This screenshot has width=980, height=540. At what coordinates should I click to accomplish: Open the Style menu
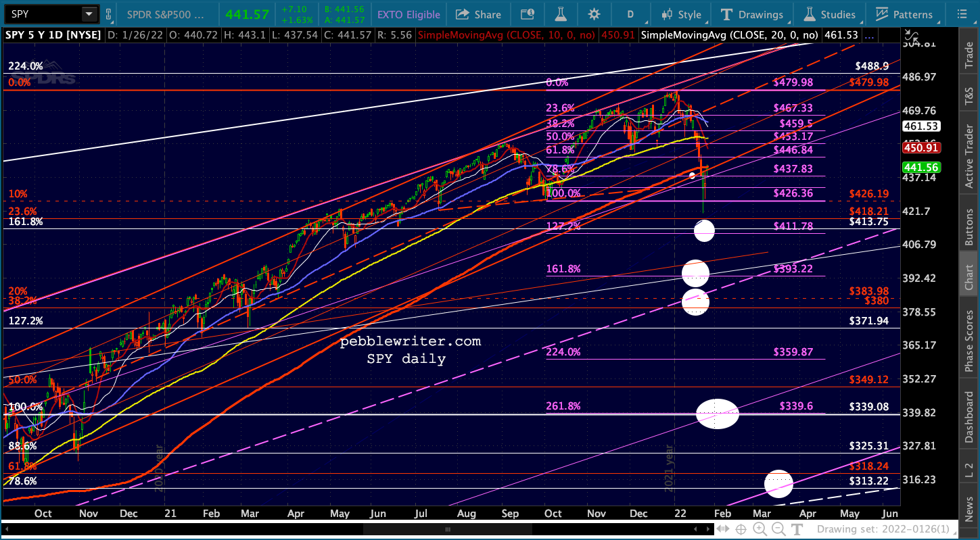click(682, 14)
